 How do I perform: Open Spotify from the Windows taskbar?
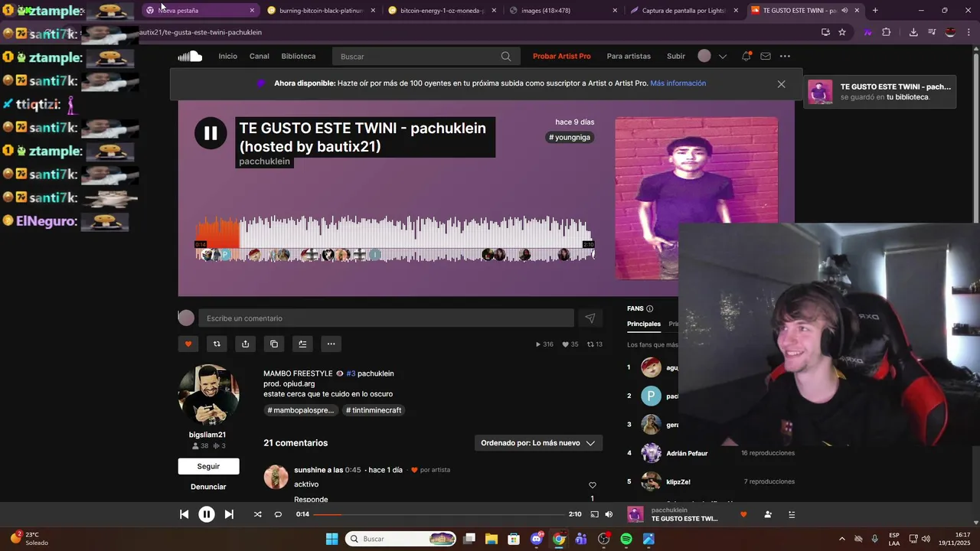626,539
